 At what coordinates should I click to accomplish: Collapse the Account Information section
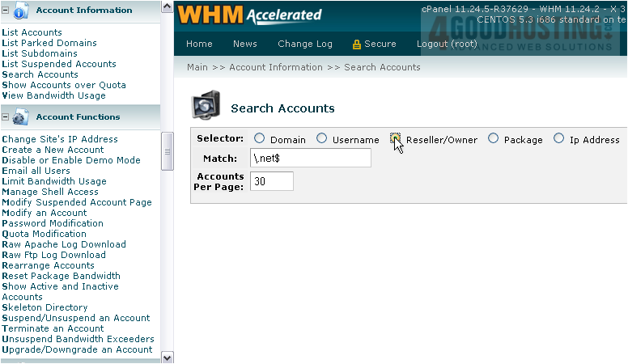pyautogui.click(x=6, y=11)
